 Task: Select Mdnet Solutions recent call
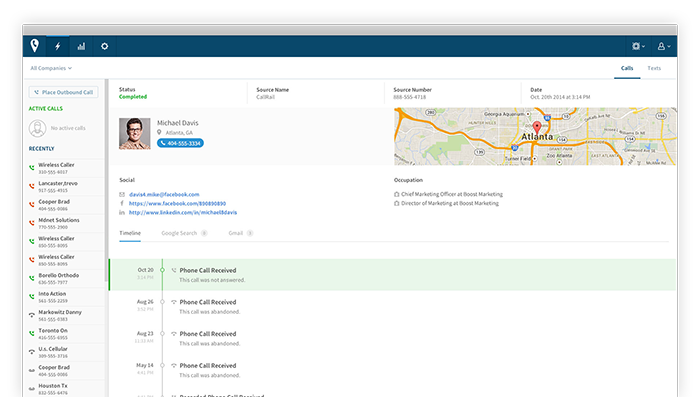coord(65,223)
